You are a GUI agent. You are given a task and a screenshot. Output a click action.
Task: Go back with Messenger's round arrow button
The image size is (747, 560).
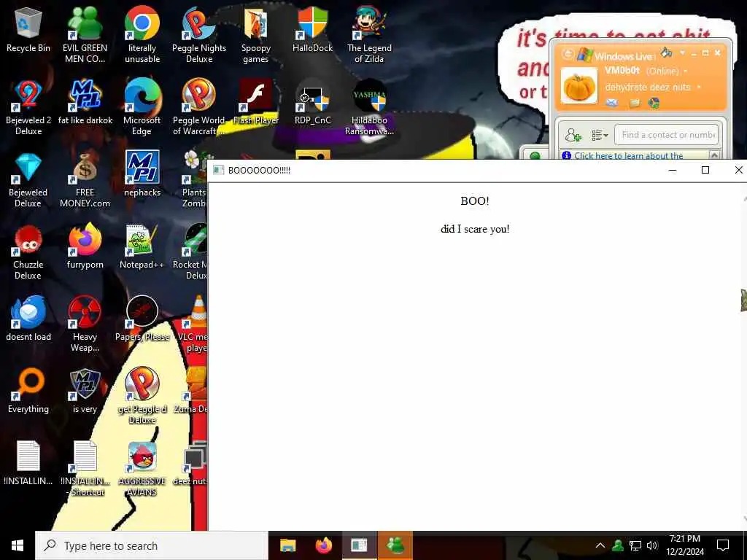tap(568, 54)
